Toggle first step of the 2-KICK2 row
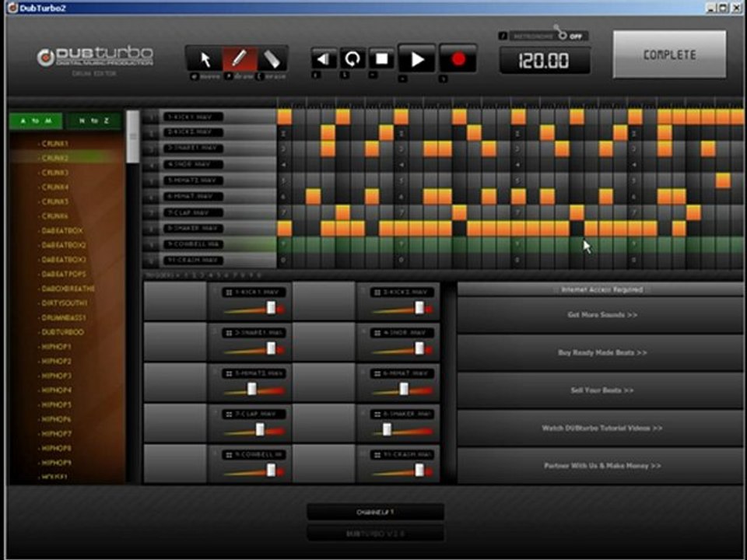The height and width of the screenshot is (560, 747). click(285, 133)
